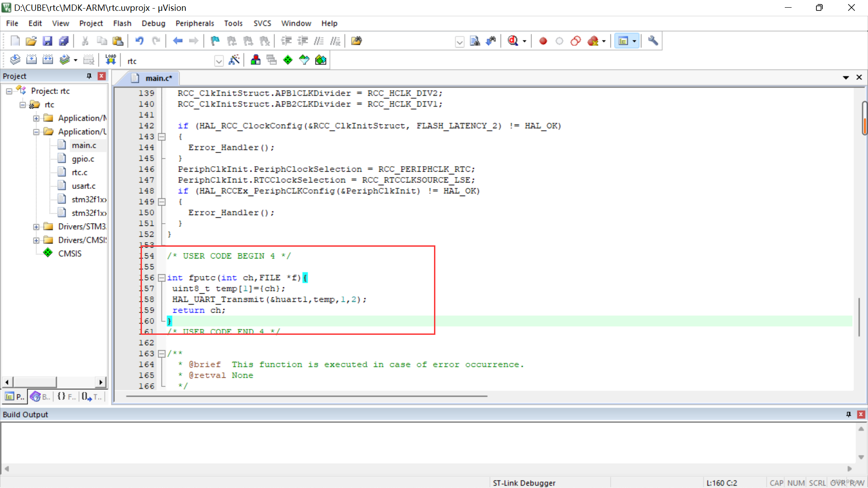Open the Configuration wrench

pos(653,41)
